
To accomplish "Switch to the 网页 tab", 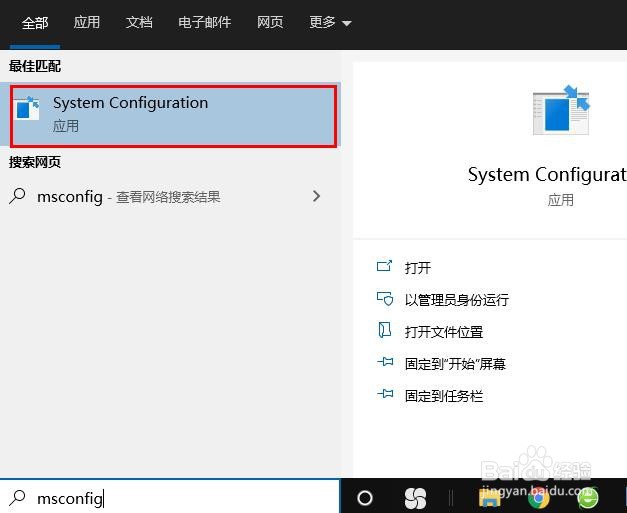I will [x=270, y=22].
